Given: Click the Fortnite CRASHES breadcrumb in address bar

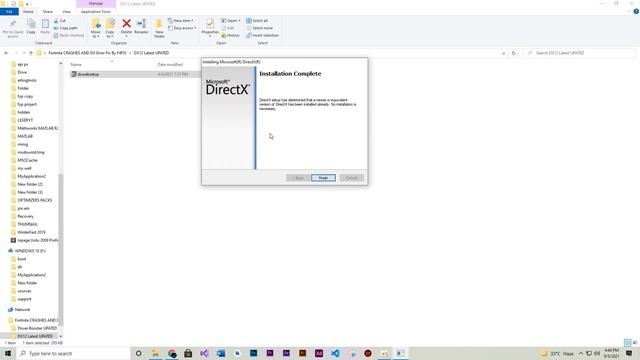Looking at the screenshot, I should coord(87,53).
